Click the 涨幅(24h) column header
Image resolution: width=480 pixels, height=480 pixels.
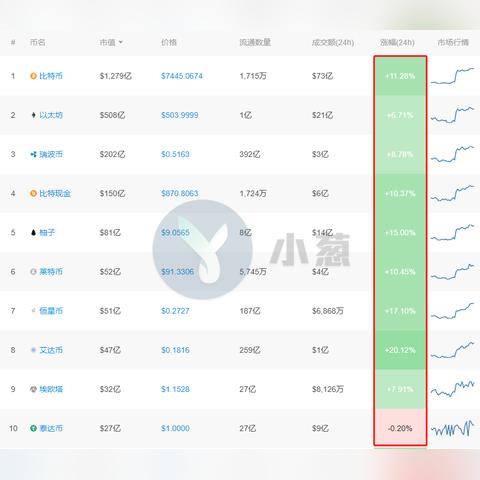coord(397,42)
